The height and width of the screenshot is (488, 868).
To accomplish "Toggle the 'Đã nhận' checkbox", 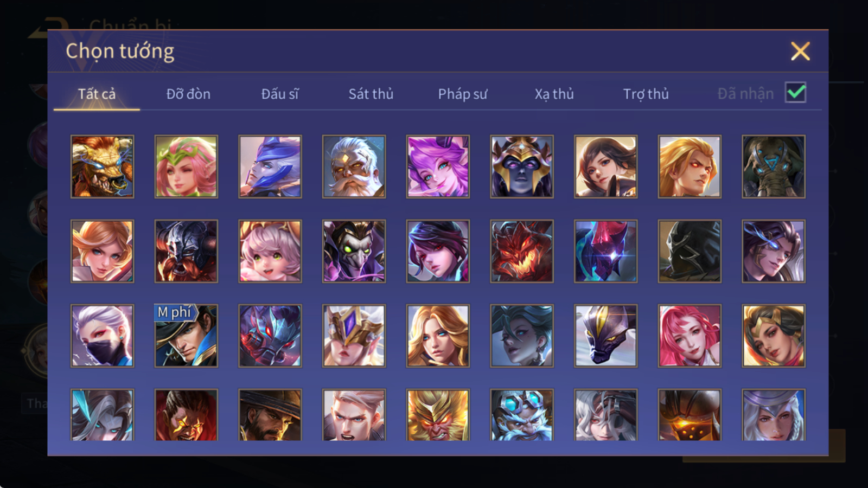I will tap(795, 93).
